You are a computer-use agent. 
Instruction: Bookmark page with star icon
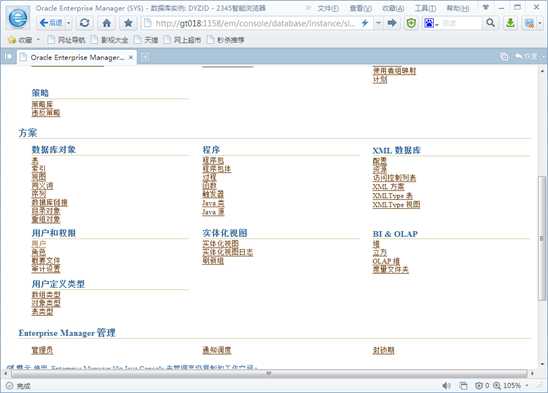tap(128, 23)
